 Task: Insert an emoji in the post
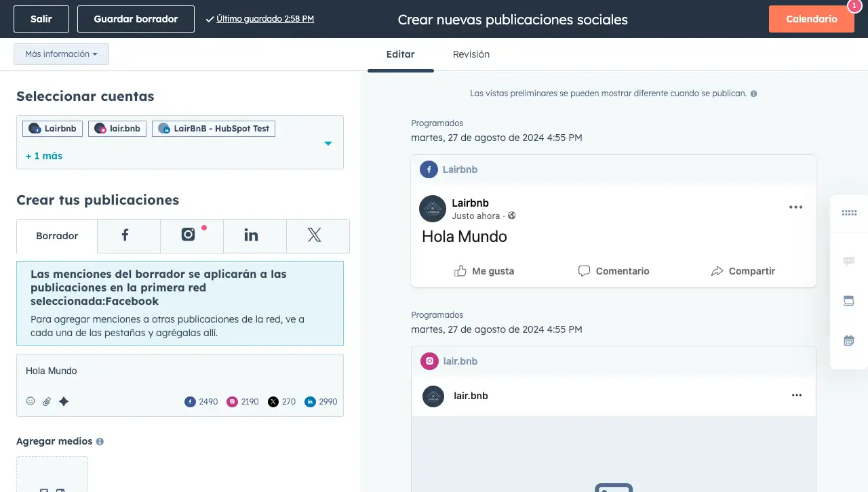click(31, 401)
